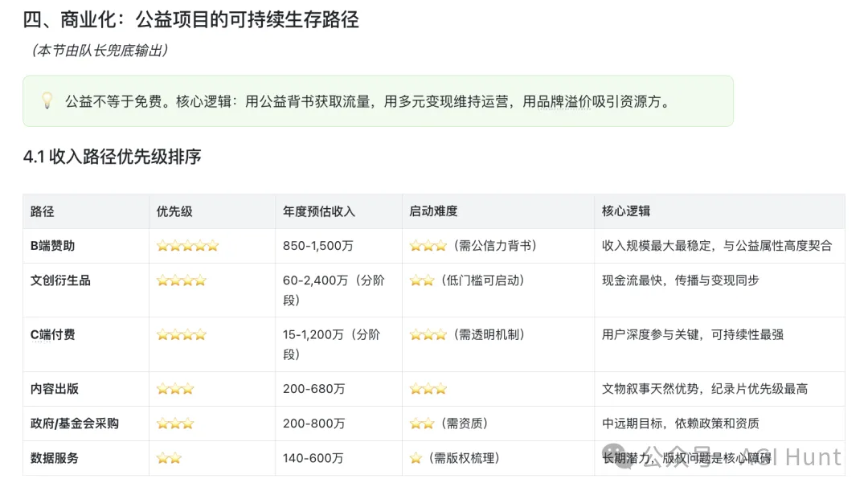Viewport: 868px width, 491px height.
Task: Select the four-star priority of 文创衍生品
Action: [181, 280]
